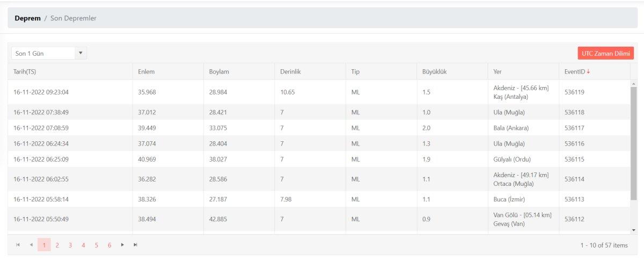The height and width of the screenshot is (261, 644).
Task: Open page 6 of earthquake list
Action: coord(109,245)
